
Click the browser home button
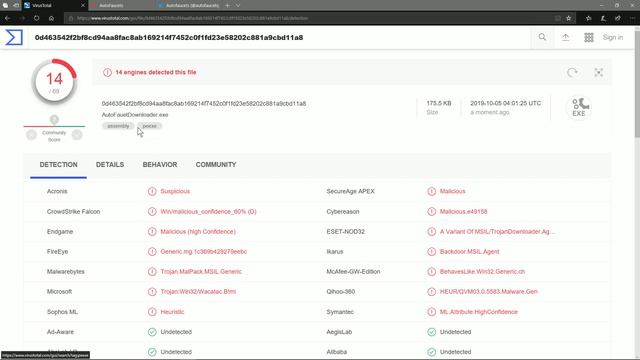(51, 18)
